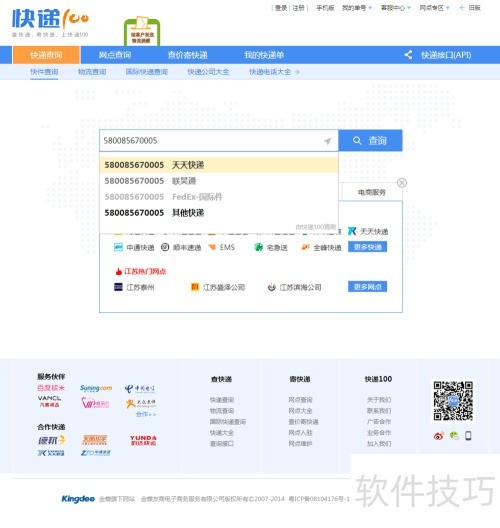Screen dimensions: 500x528
Task: Open the Weibo icon under the QR code
Action: [x=439, y=436]
